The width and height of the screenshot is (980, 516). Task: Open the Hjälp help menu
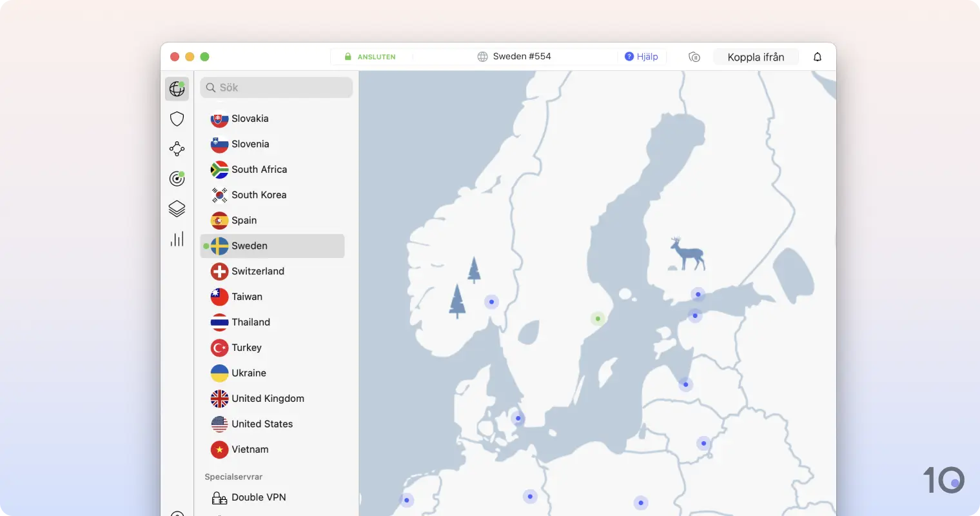click(642, 56)
